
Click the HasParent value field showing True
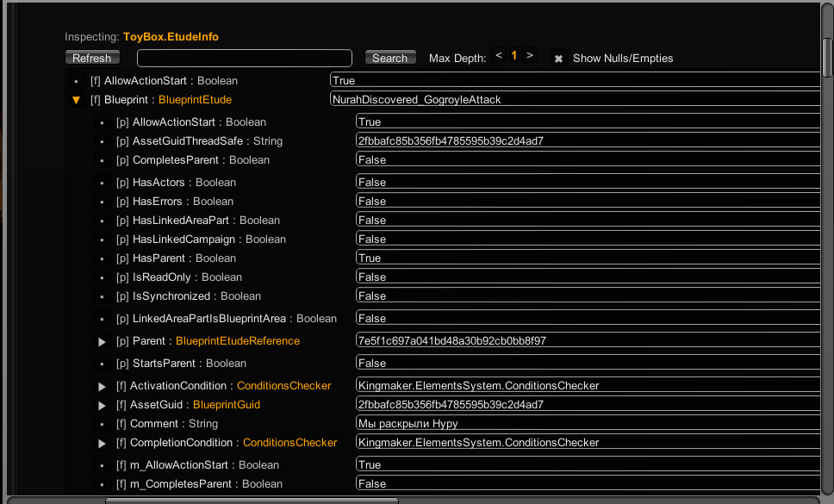click(588, 258)
